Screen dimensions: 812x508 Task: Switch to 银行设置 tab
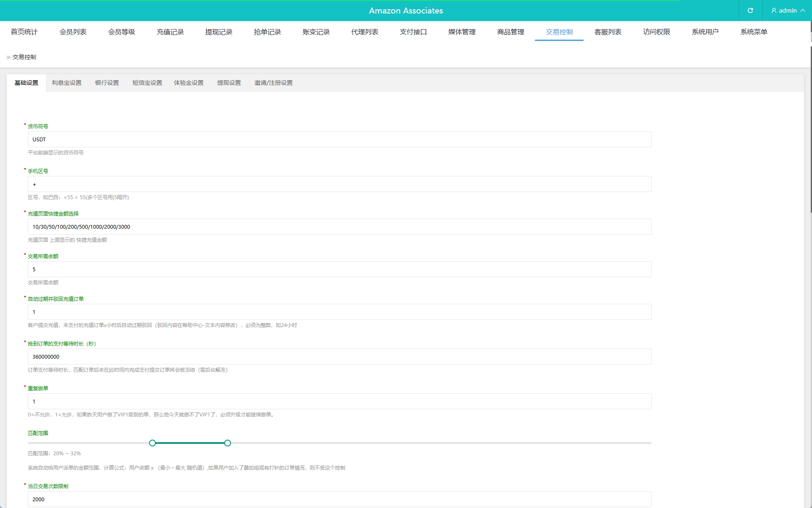click(107, 83)
